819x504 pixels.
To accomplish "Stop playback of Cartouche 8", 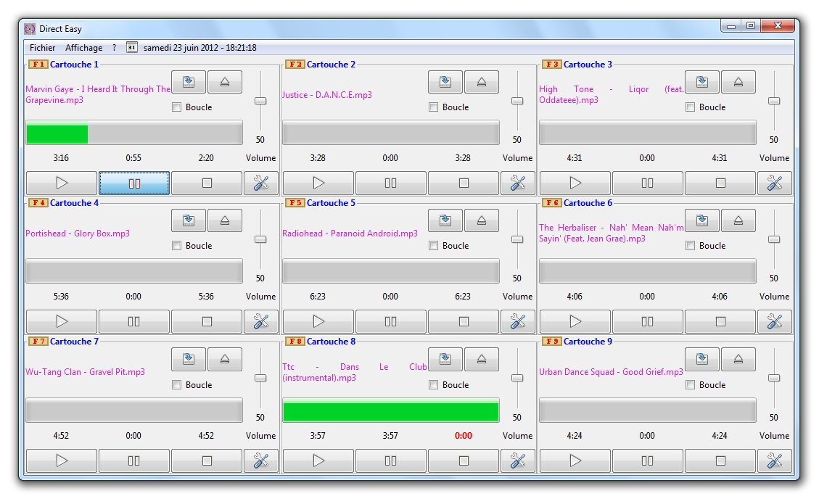I will point(463,460).
